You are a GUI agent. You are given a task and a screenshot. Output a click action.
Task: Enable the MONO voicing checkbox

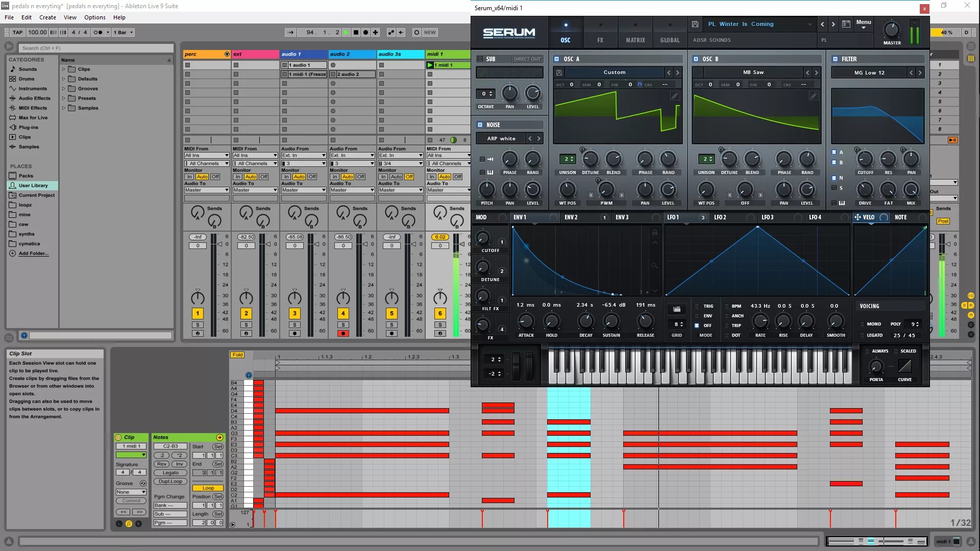click(x=862, y=324)
